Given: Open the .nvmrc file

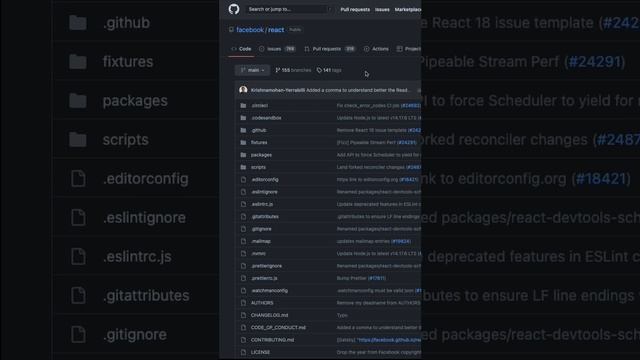Looking at the screenshot, I should [x=258, y=253].
